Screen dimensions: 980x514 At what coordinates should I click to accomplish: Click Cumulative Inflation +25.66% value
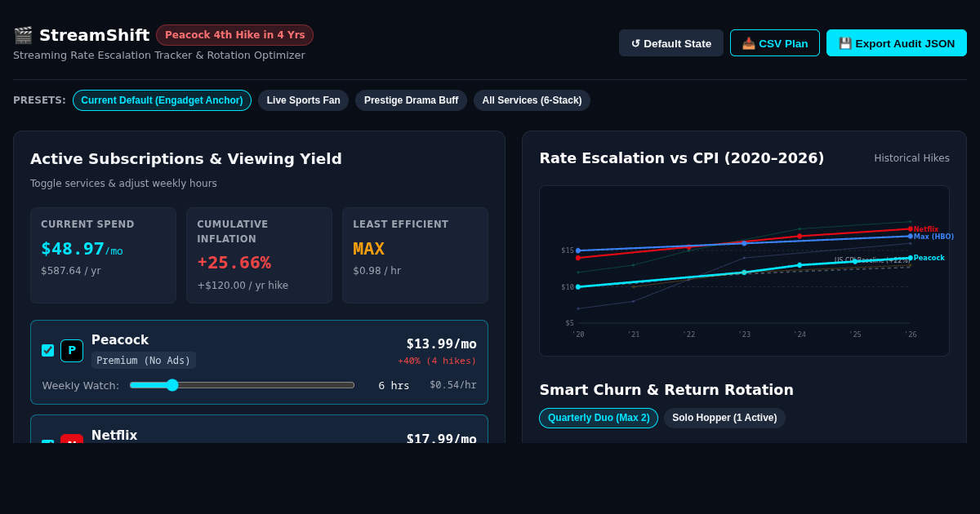234,263
